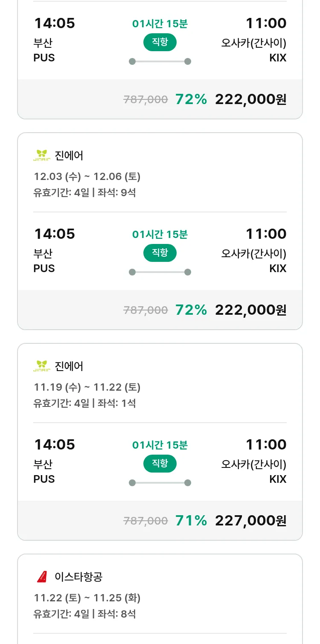Tap the 직항 badge in the topmost partial card
The height and width of the screenshot is (644, 320).
click(x=160, y=42)
